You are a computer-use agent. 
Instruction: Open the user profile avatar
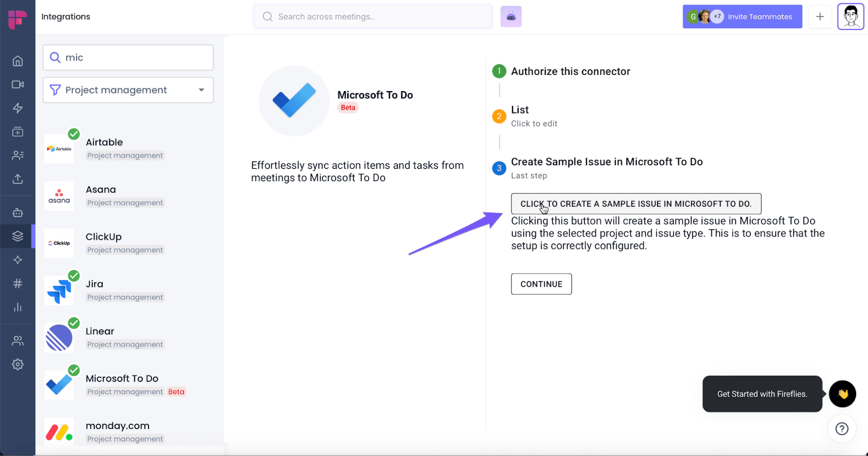coord(851,17)
